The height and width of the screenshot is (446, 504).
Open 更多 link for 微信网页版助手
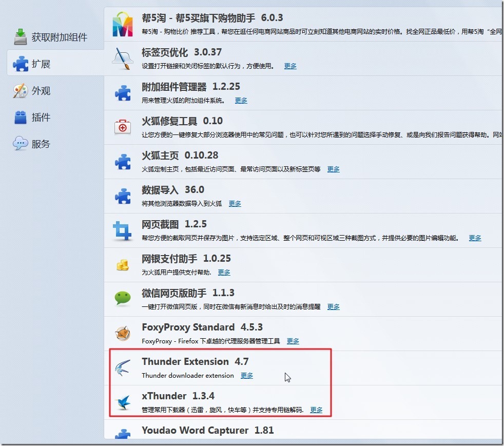coord(333,306)
